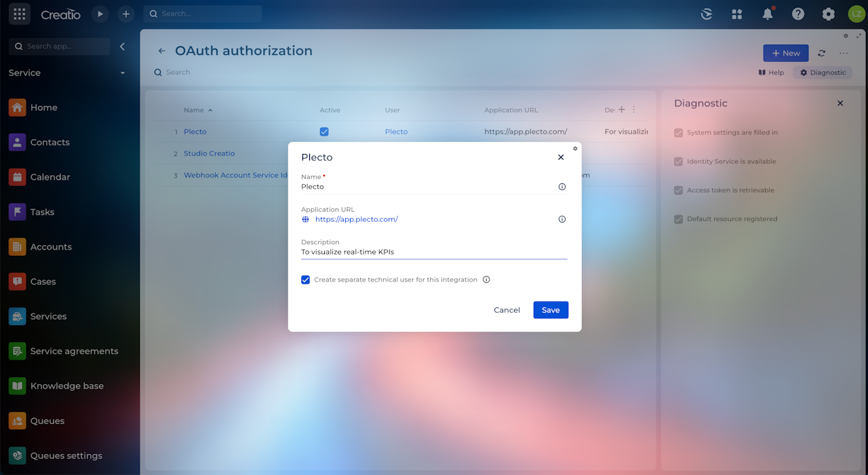Open the marketplace apps icon in top bar

(737, 14)
